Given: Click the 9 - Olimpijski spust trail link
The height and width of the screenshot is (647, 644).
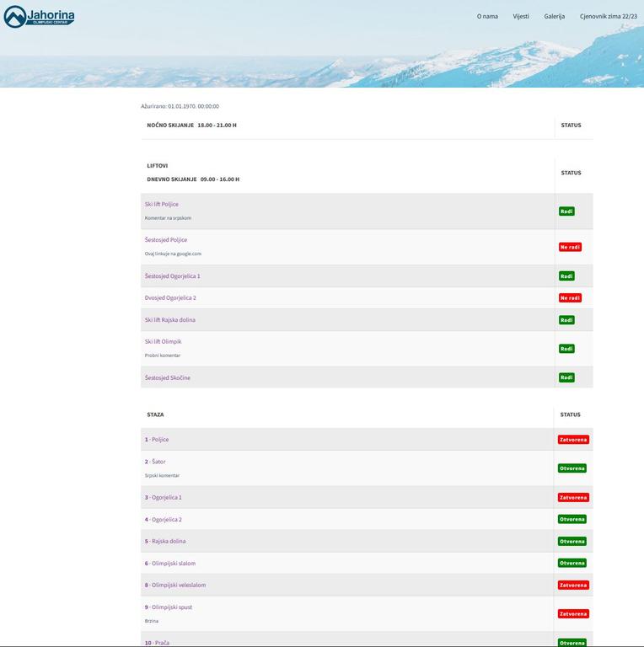Looking at the screenshot, I should [x=169, y=607].
